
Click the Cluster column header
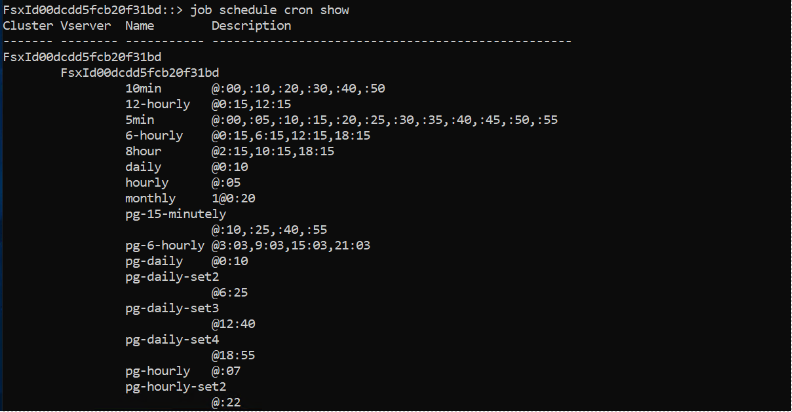(28, 26)
